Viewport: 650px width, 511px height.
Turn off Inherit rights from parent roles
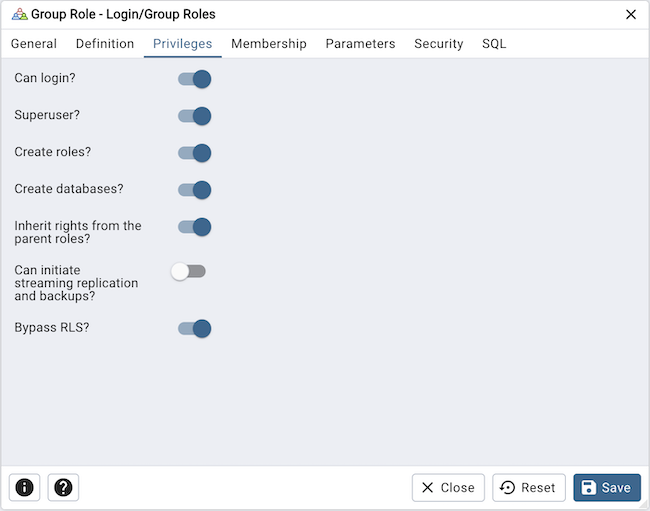pos(194,227)
